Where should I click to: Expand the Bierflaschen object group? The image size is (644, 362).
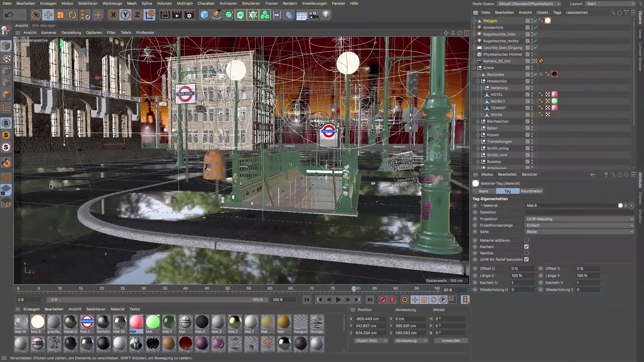478,121
